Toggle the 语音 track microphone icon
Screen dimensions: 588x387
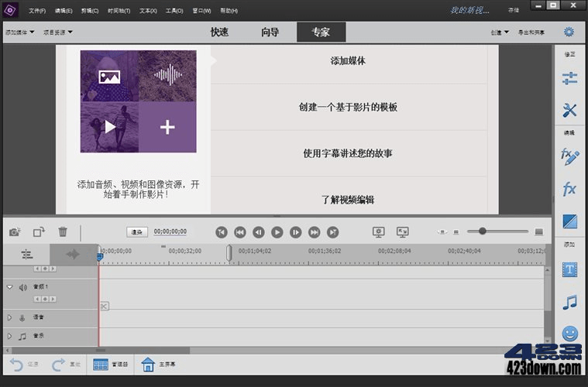coord(22,317)
